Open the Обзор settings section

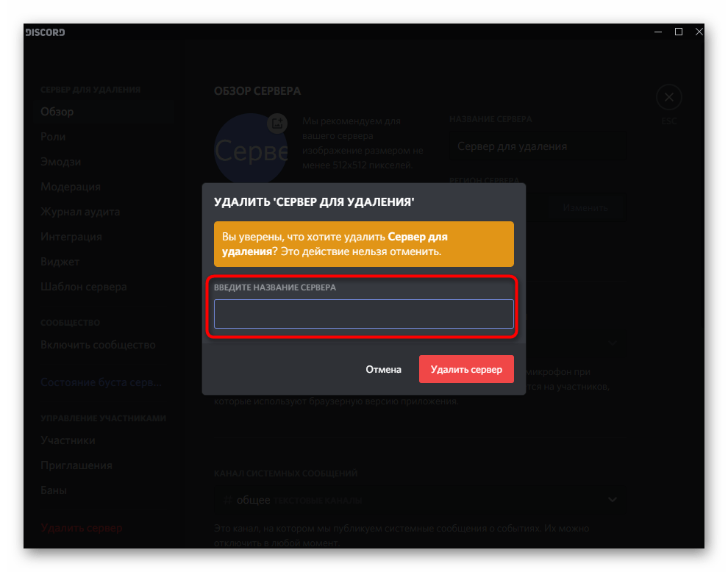[x=104, y=112]
